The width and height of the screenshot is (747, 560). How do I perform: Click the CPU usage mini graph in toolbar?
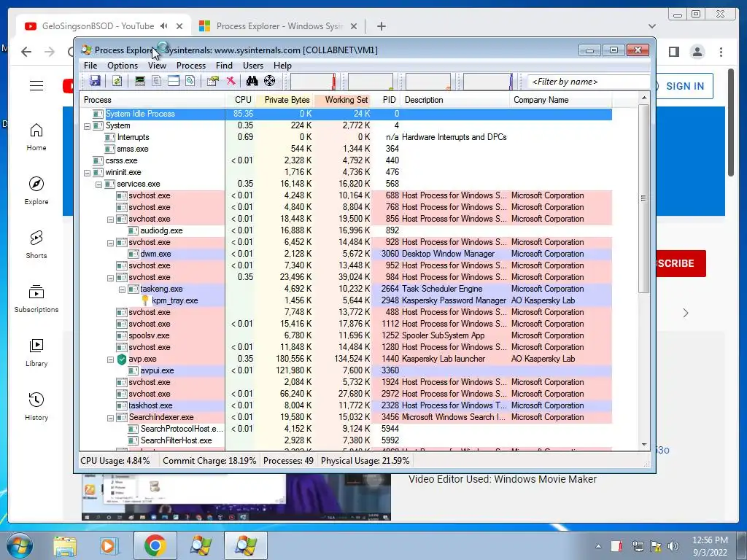[313, 82]
